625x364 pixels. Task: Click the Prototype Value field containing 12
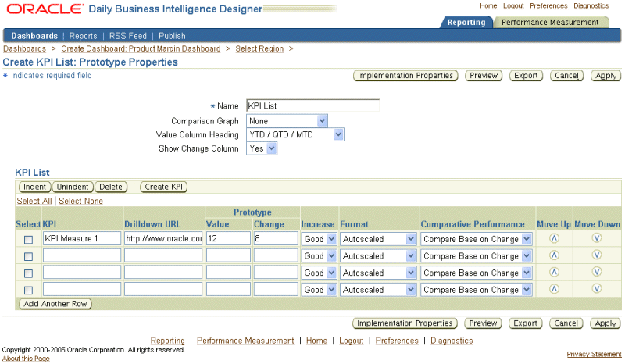pyautogui.click(x=228, y=238)
